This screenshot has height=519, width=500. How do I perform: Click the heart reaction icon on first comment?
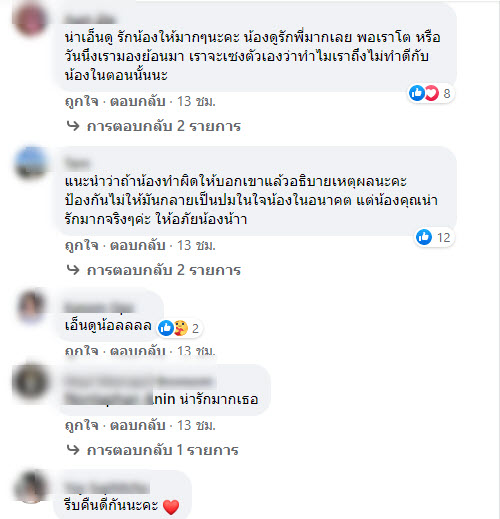[431, 93]
